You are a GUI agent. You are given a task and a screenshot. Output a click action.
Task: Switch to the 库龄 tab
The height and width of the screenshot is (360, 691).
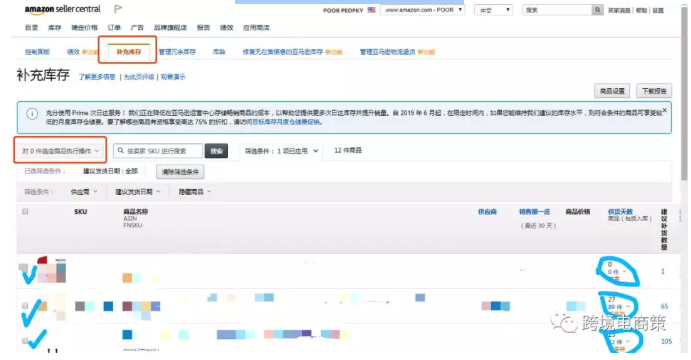(x=219, y=52)
